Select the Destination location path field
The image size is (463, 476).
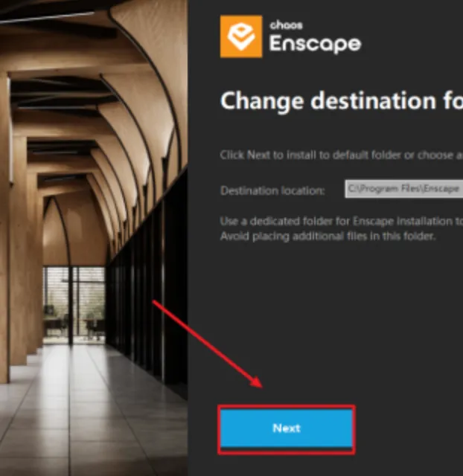[x=403, y=189]
